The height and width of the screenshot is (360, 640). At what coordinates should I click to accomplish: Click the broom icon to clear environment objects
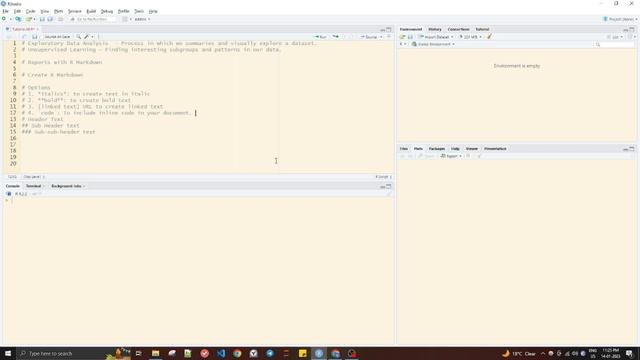489,37
